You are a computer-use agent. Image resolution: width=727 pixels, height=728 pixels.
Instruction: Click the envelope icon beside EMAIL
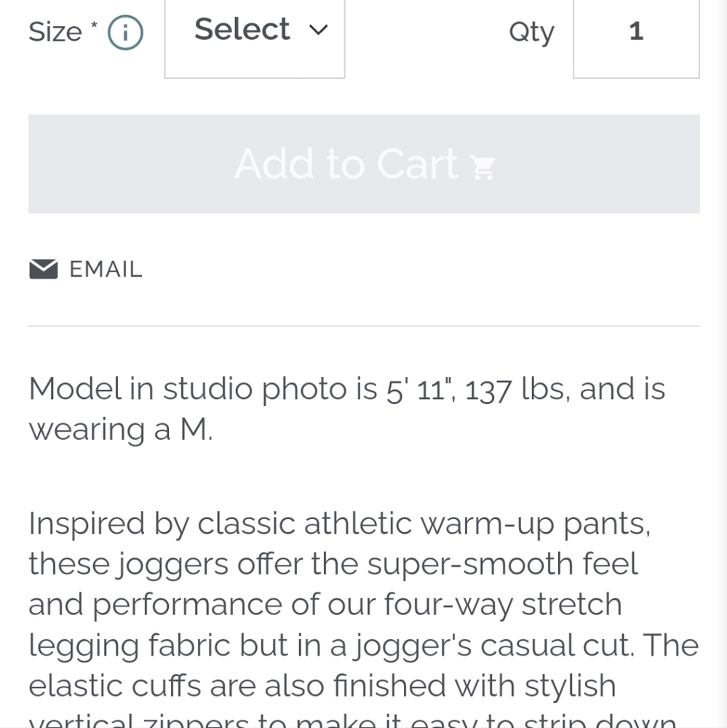pyautogui.click(x=43, y=269)
